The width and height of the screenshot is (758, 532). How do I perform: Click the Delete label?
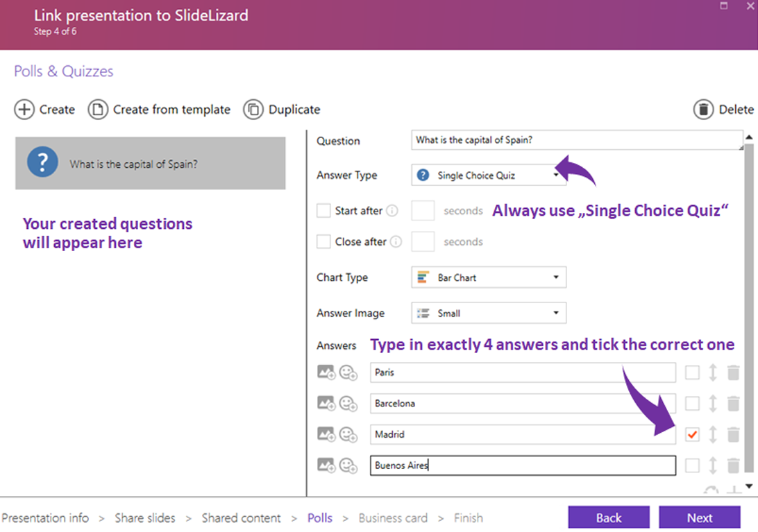pos(736,110)
